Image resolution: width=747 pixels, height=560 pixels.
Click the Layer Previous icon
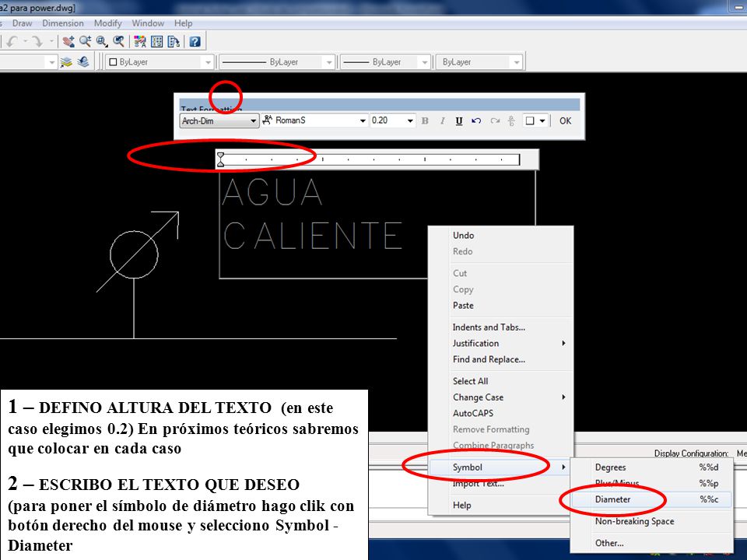click(83, 62)
